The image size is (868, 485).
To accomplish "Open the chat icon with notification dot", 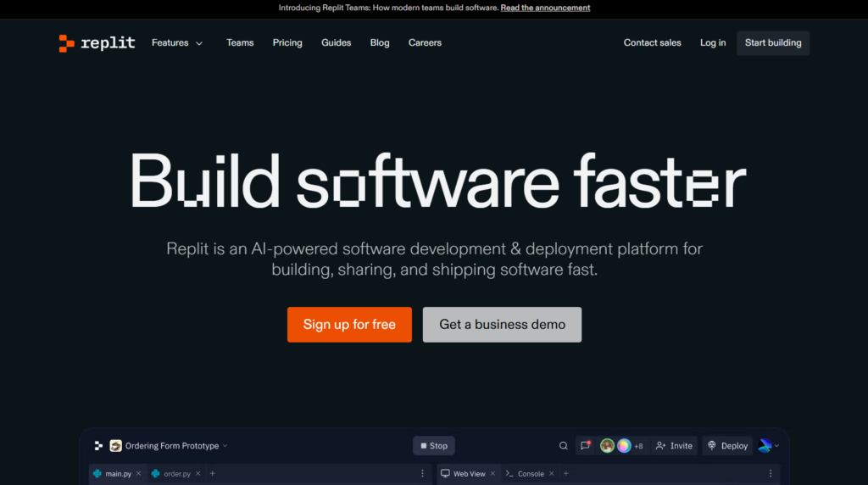I will [x=585, y=446].
